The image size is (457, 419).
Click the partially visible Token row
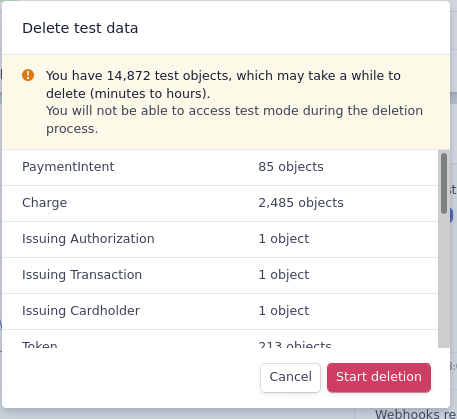[220, 339]
